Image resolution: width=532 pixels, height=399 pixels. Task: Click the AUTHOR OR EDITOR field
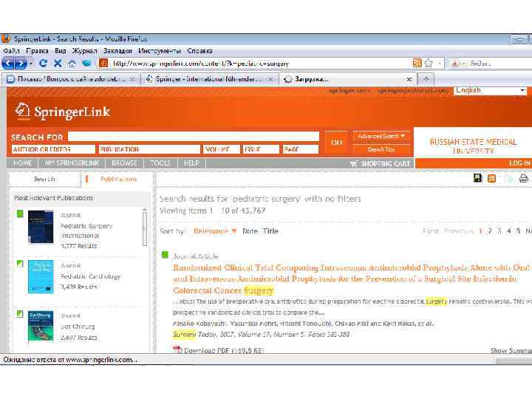tap(53, 149)
